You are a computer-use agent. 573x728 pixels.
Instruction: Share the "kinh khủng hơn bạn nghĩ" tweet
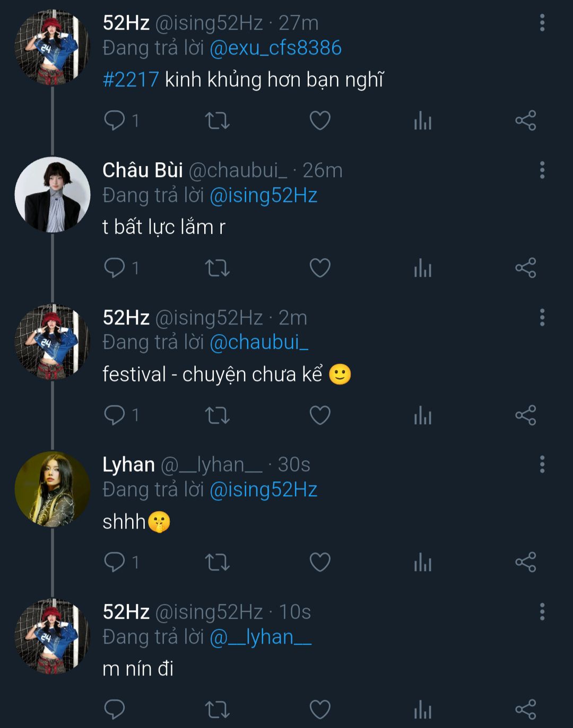pyautogui.click(x=525, y=121)
